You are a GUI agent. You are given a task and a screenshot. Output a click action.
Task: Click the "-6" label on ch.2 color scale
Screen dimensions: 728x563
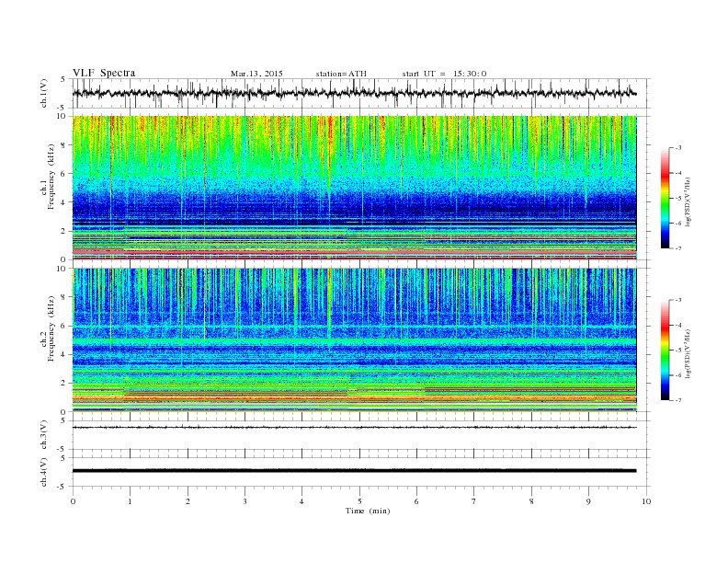677,375
